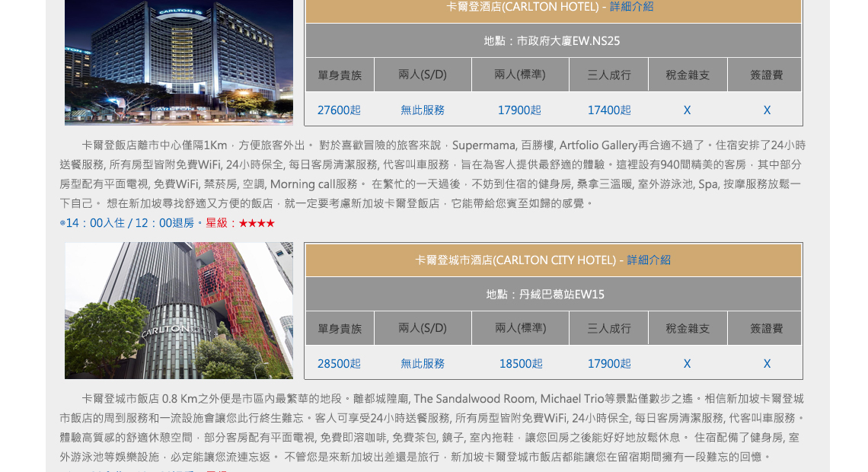
Task: Click 卡爾登酒店(CARLTON HOTEL) title
Action: click(x=522, y=7)
